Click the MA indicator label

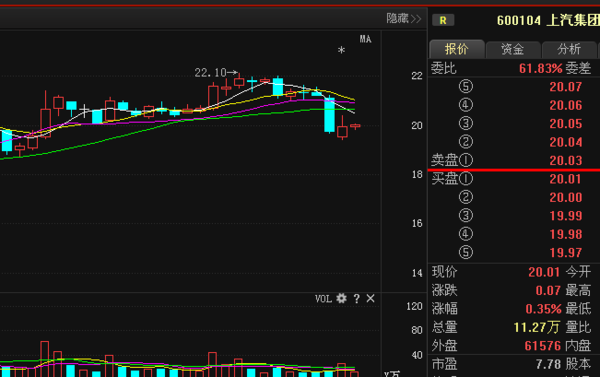click(x=365, y=39)
